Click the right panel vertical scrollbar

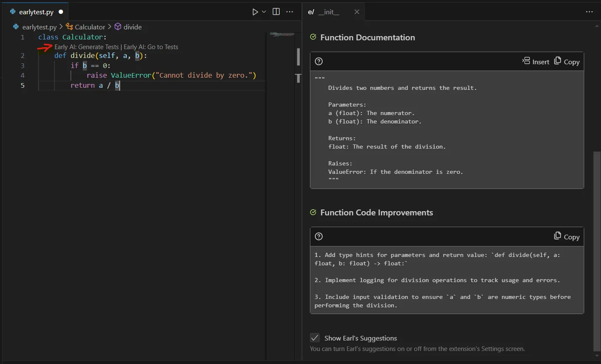click(597, 251)
